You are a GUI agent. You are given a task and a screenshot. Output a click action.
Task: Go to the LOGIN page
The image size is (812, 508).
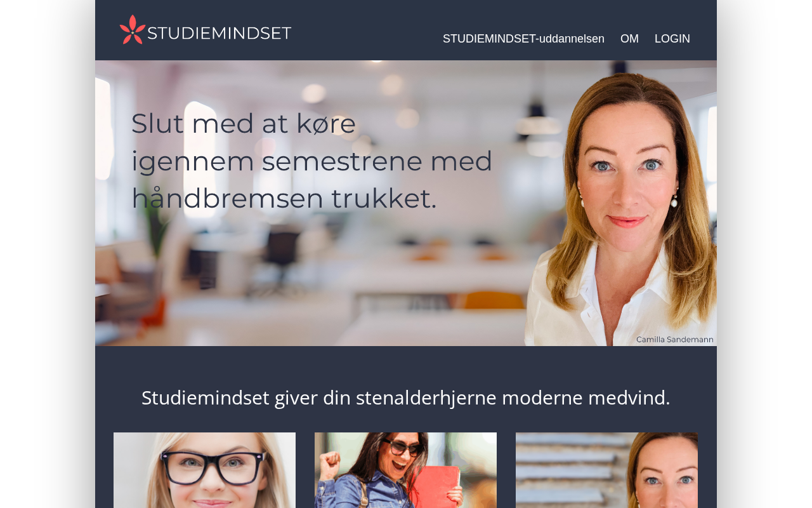(x=672, y=39)
